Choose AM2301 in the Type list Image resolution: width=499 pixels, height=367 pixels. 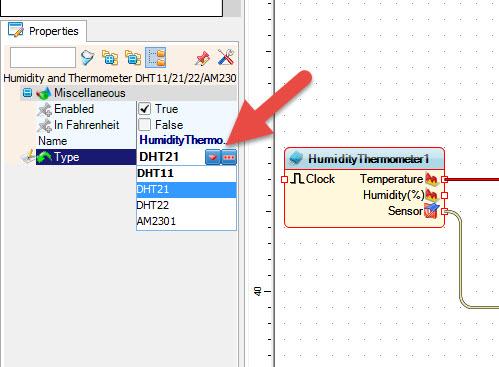[x=186, y=221]
